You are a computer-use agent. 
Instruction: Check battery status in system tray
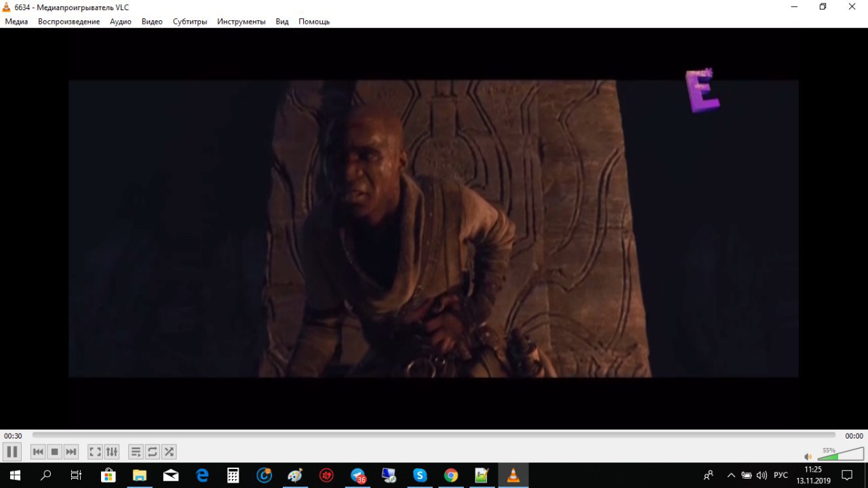pos(747,475)
